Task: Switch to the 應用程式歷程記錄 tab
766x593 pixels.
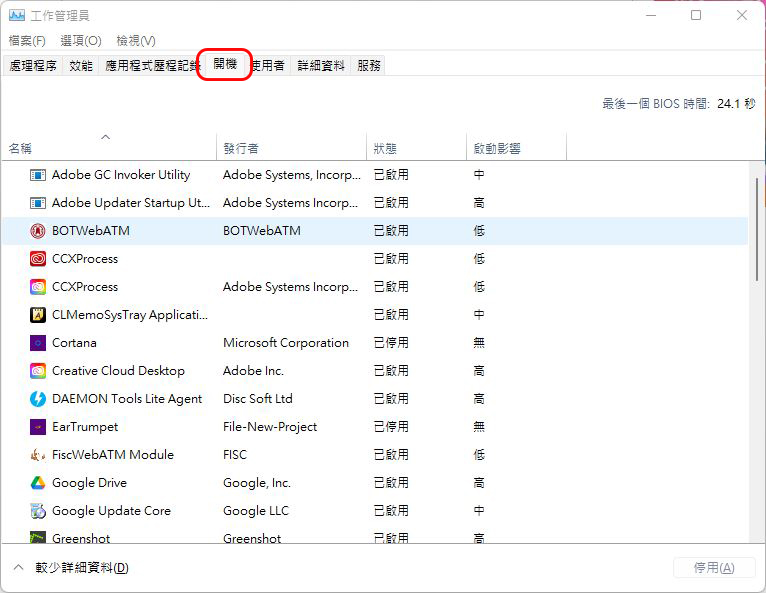Action: pyautogui.click(x=150, y=65)
